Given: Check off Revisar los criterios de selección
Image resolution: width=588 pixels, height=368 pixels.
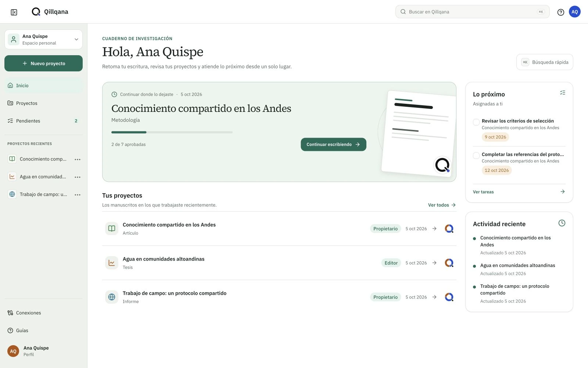Looking at the screenshot, I should (x=476, y=122).
